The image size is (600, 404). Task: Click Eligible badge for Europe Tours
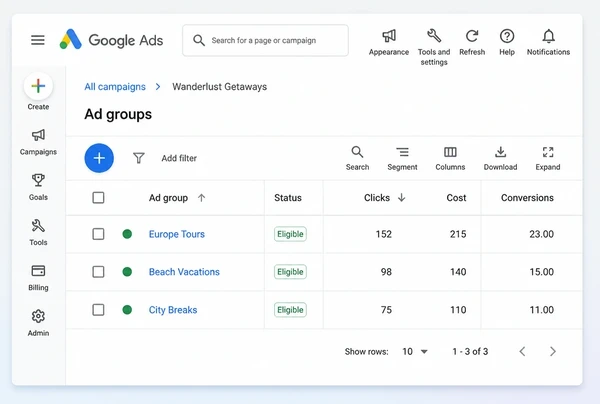[x=290, y=234]
